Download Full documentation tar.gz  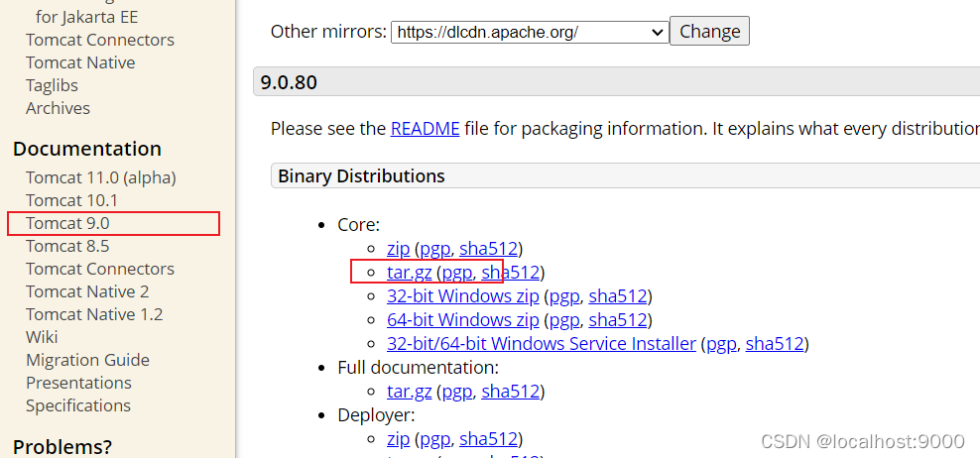[410, 392]
